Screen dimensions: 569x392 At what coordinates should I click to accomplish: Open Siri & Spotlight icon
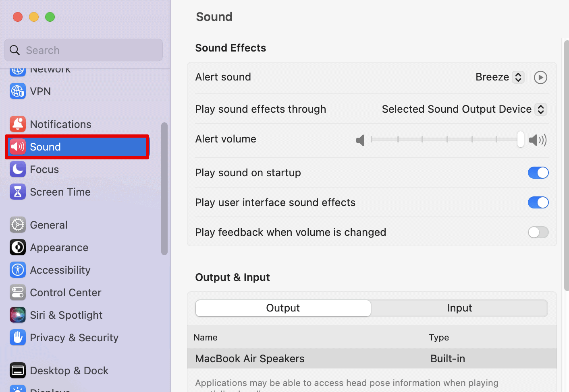(x=18, y=315)
